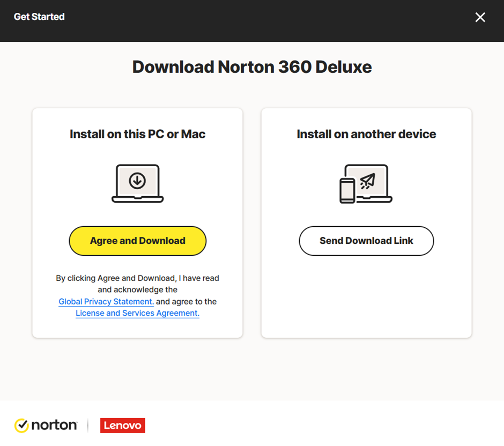504x446 pixels.
Task: Click the divider between Norton and Lenovo logos
Action: (x=88, y=426)
